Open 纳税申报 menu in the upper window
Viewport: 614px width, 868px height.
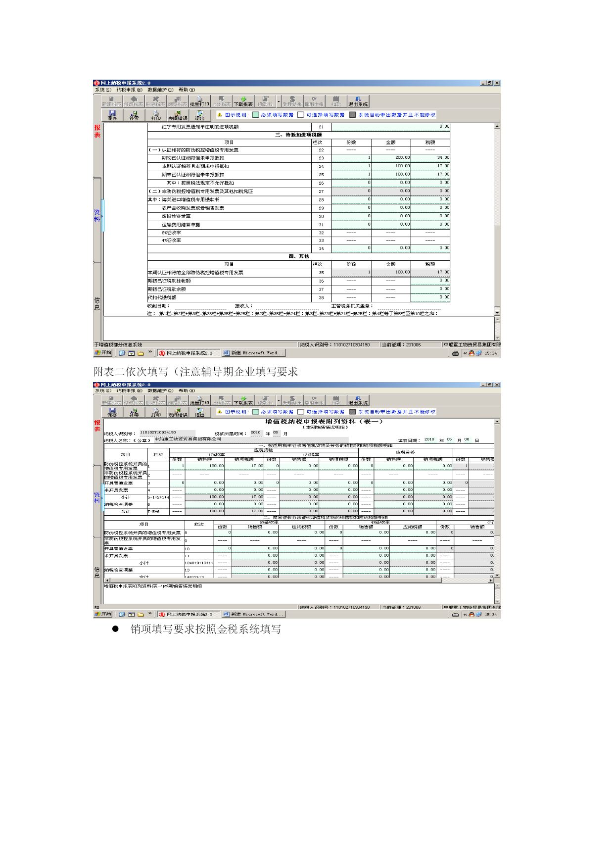pos(129,90)
